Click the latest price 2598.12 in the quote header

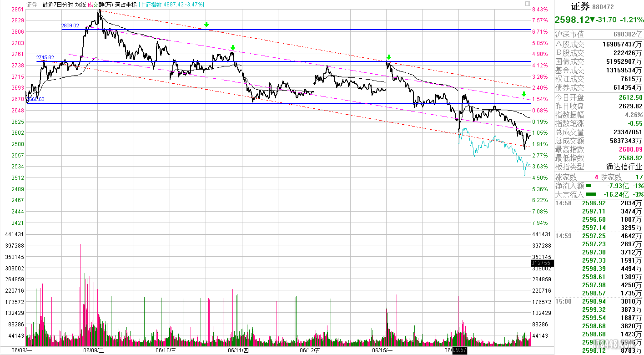tap(572, 20)
